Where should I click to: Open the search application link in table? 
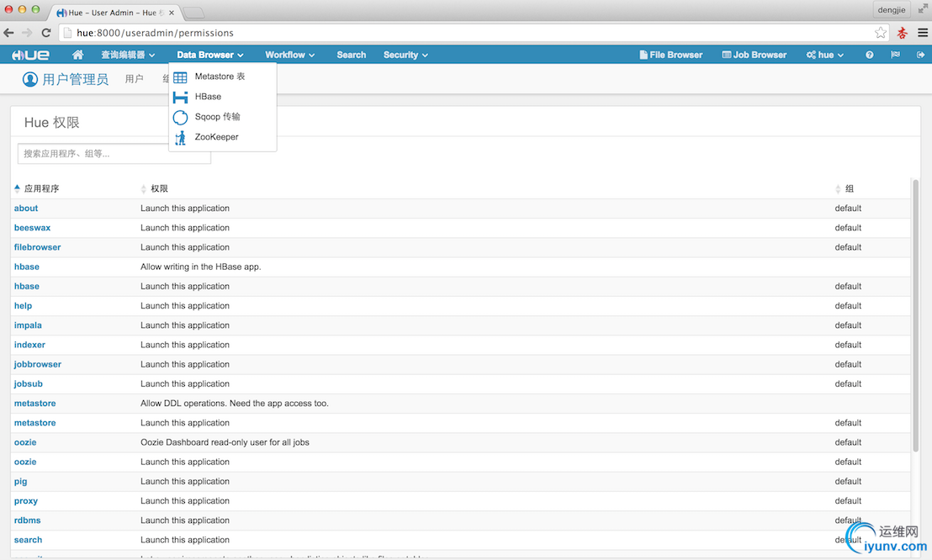[x=28, y=540]
